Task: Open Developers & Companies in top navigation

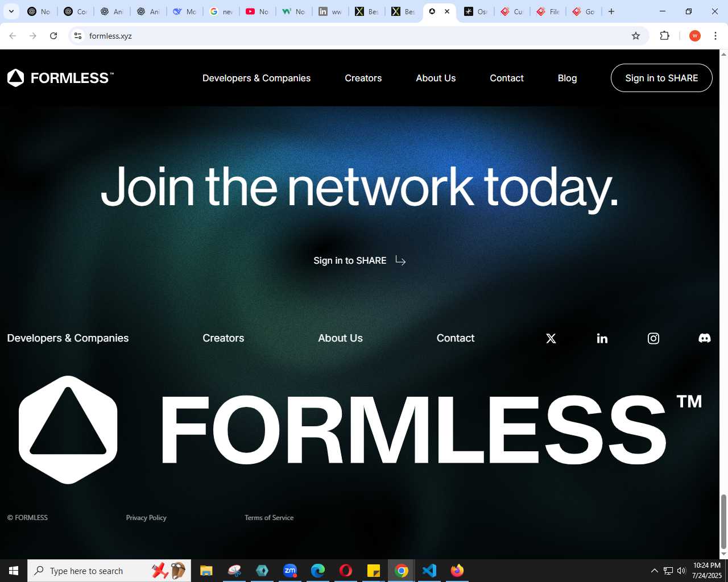Action: click(257, 78)
